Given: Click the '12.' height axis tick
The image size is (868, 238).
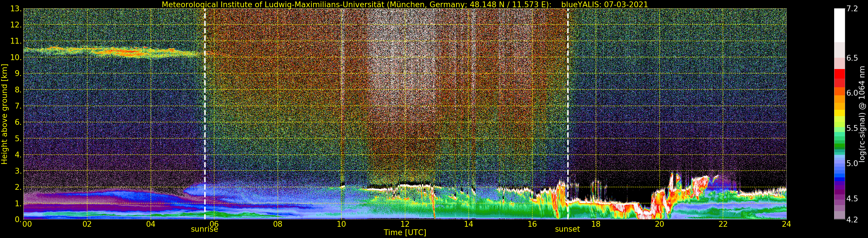Looking at the screenshot, I should pyautogui.click(x=16, y=25).
